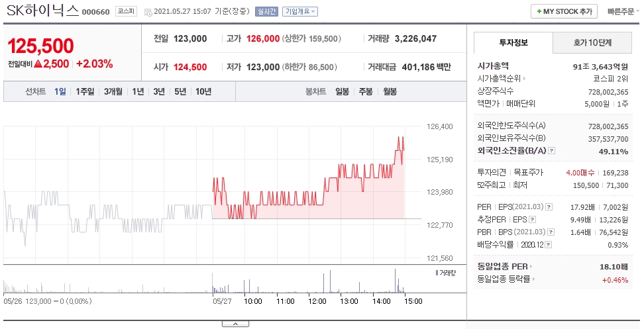Click the 12:00 time axis label
This screenshot has width=644, height=329.
point(317,301)
